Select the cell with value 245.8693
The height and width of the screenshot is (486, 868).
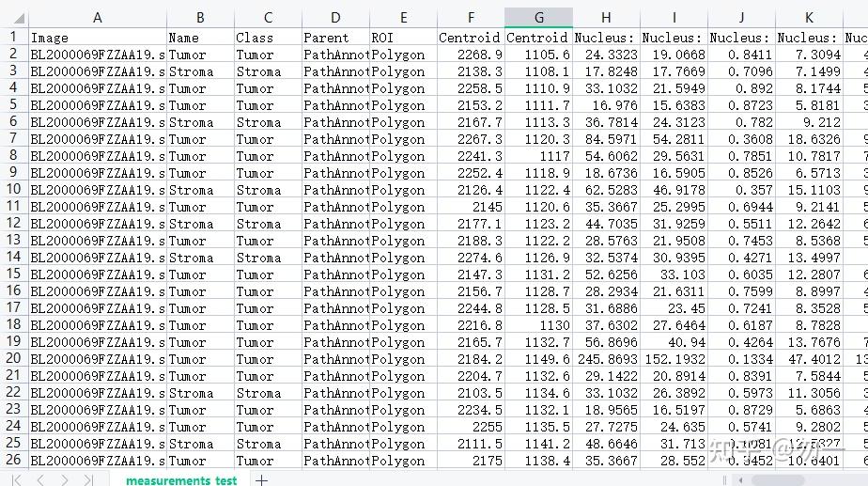pyautogui.click(x=606, y=358)
